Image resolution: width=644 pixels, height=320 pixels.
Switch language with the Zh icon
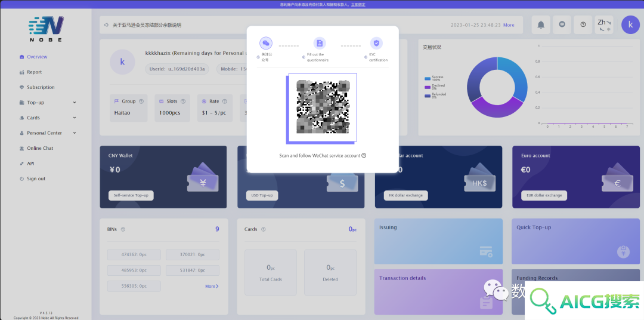(x=603, y=24)
